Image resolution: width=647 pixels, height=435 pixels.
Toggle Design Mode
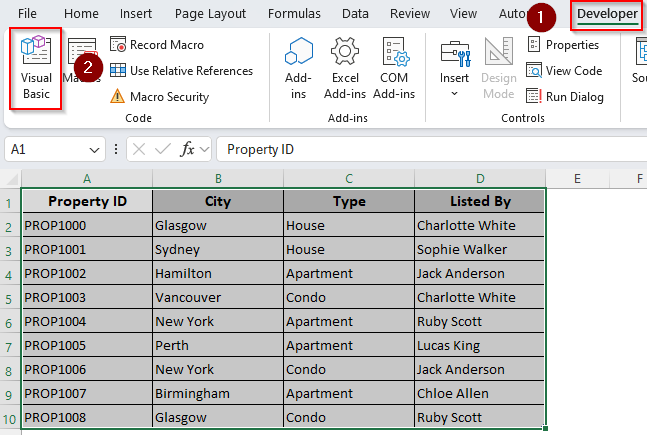[x=498, y=69]
